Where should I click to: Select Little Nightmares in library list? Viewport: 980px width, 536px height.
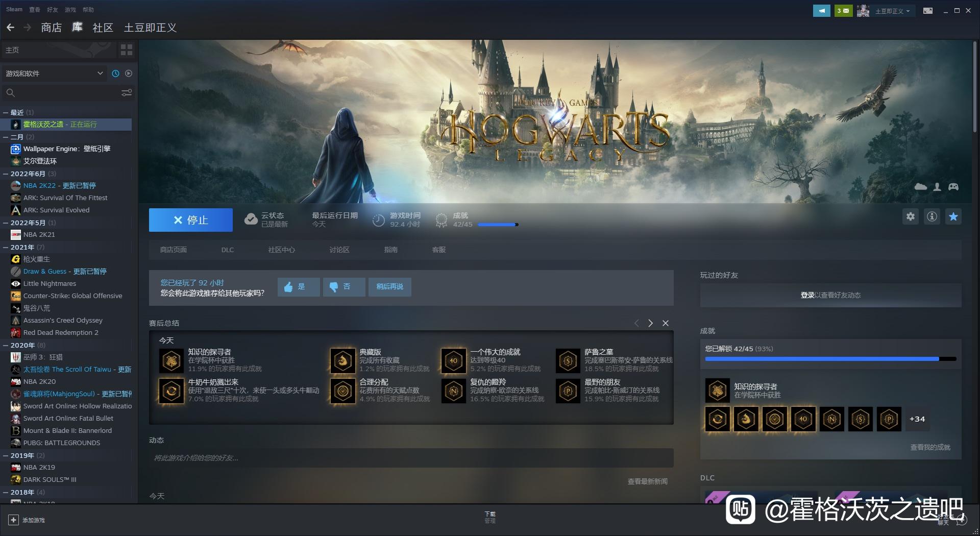(x=66, y=284)
